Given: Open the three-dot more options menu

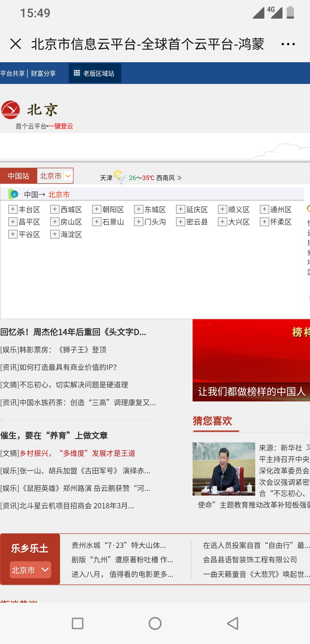Looking at the screenshot, I should [288, 44].
